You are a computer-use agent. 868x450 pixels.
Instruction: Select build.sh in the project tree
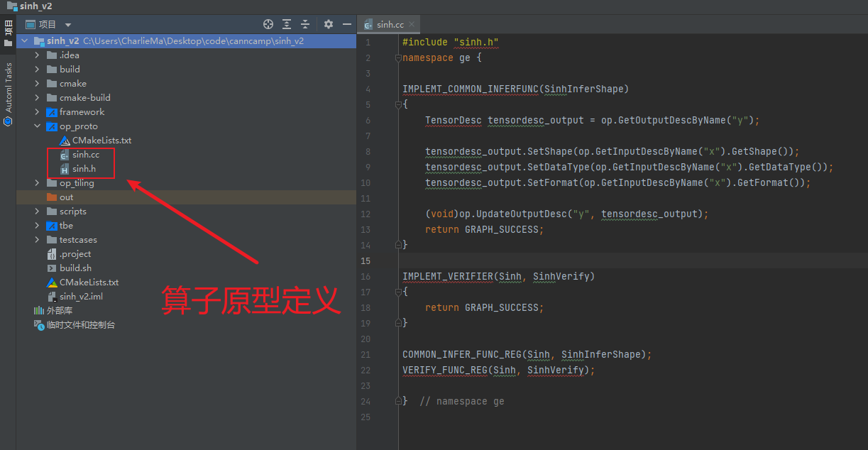tap(75, 268)
